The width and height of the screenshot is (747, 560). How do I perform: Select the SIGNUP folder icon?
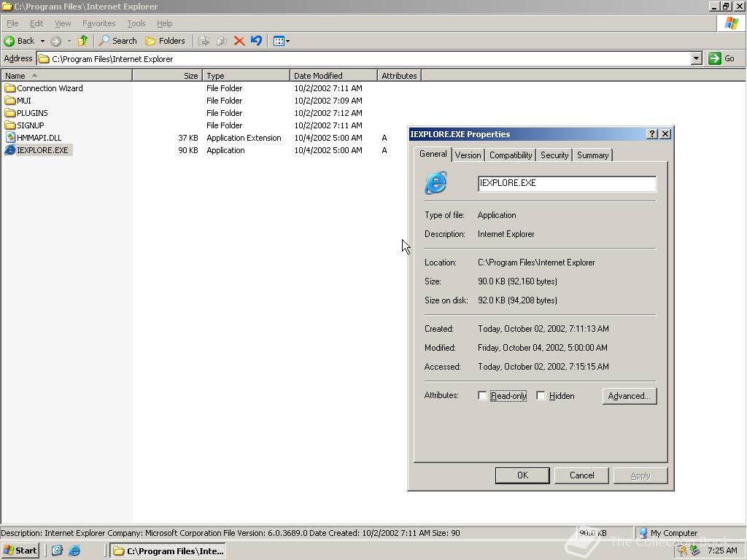[10, 125]
